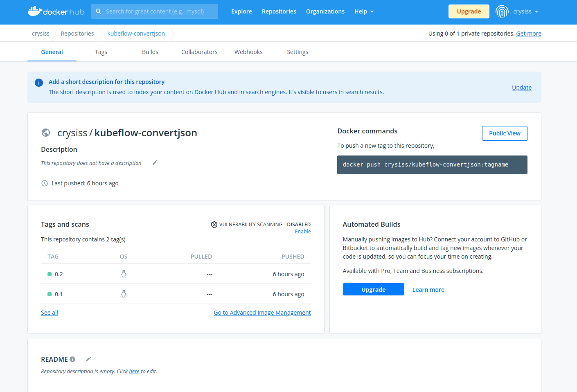
Task: Click 'Last pushed: 6 hours ago' text
Action: tap(85, 183)
